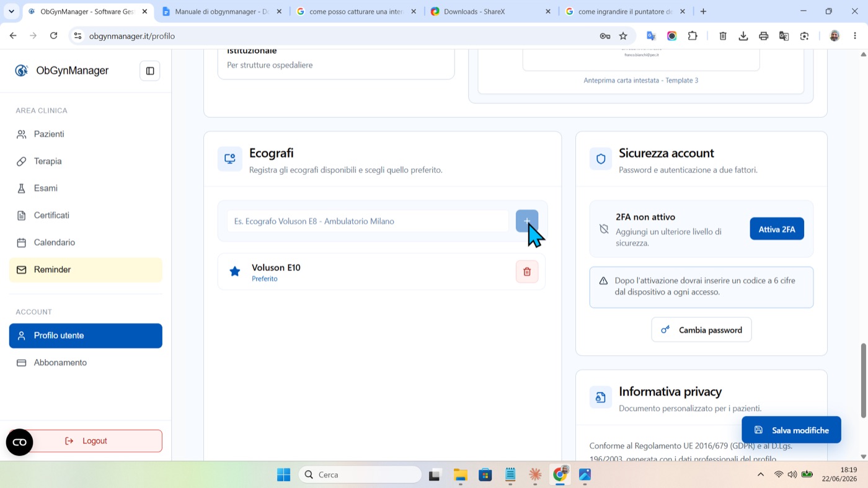Go back in browser
The image size is (868, 488).
[13, 36]
